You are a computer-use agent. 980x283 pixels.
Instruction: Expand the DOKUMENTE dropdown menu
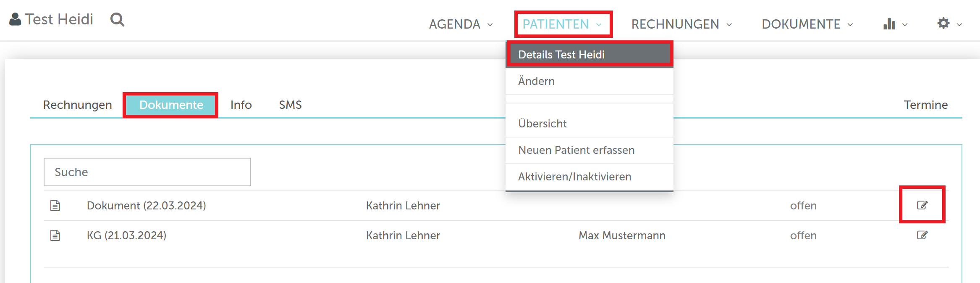[x=807, y=24]
